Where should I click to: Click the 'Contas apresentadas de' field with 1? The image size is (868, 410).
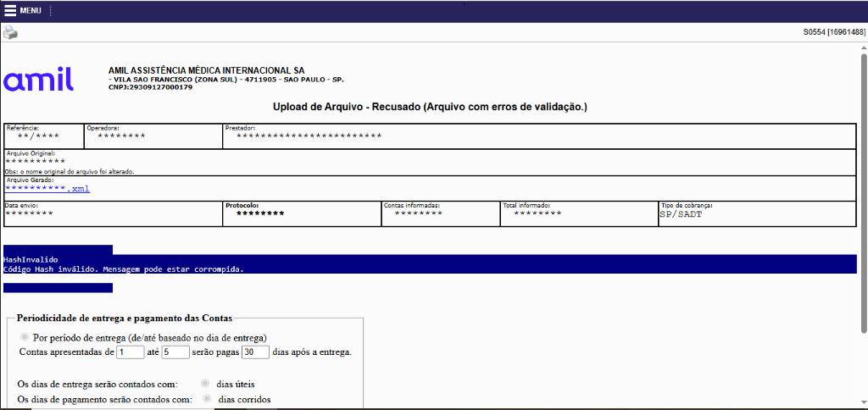click(130, 352)
